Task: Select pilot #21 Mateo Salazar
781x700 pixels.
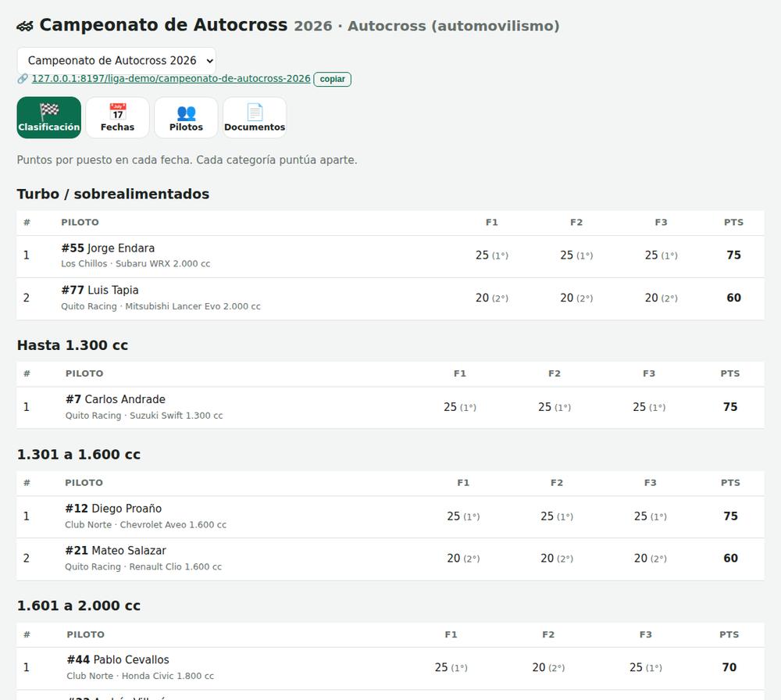Action: 115,551
